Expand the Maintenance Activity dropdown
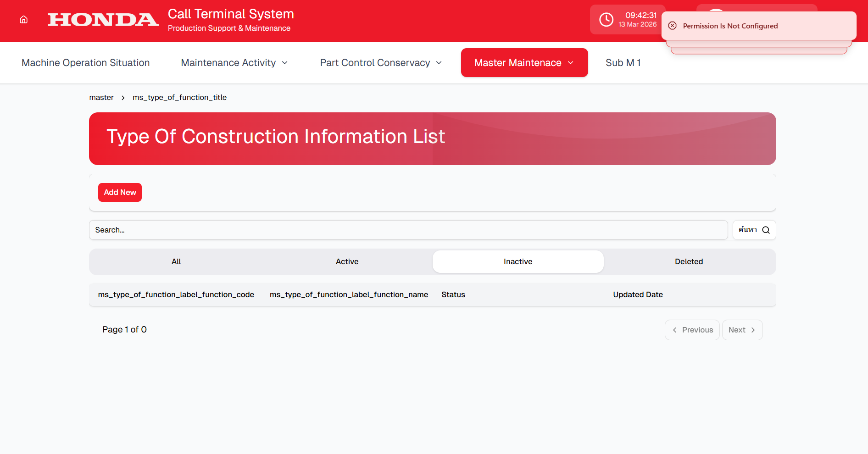Image resolution: width=868 pixels, height=454 pixels. tap(234, 63)
